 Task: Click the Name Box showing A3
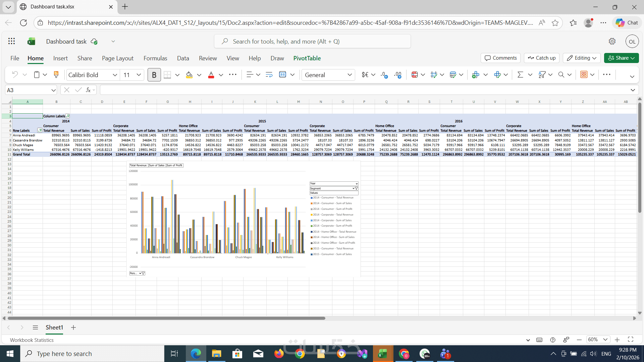[x=29, y=90]
